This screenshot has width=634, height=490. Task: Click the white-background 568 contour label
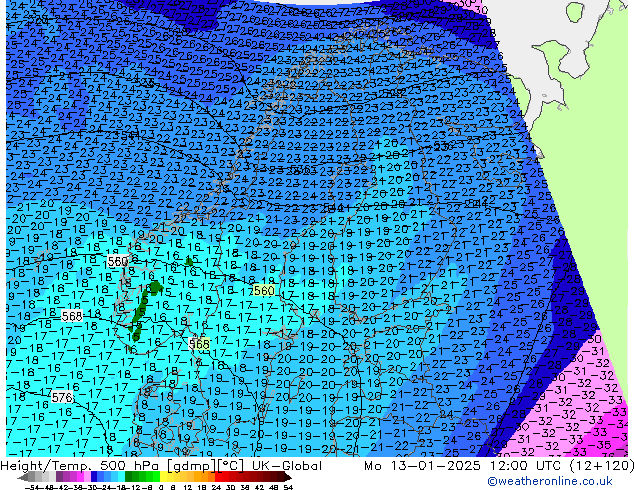72,316
